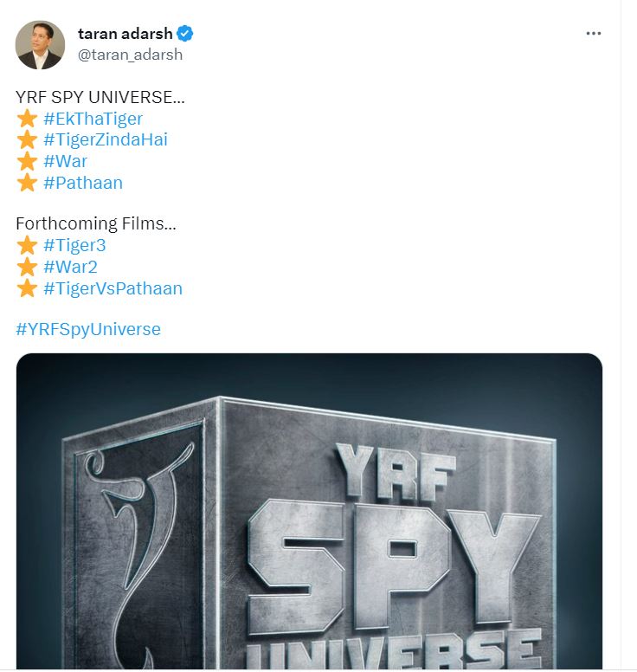Click the star emoji beside #EkThaTiger

[x=27, y=119]
